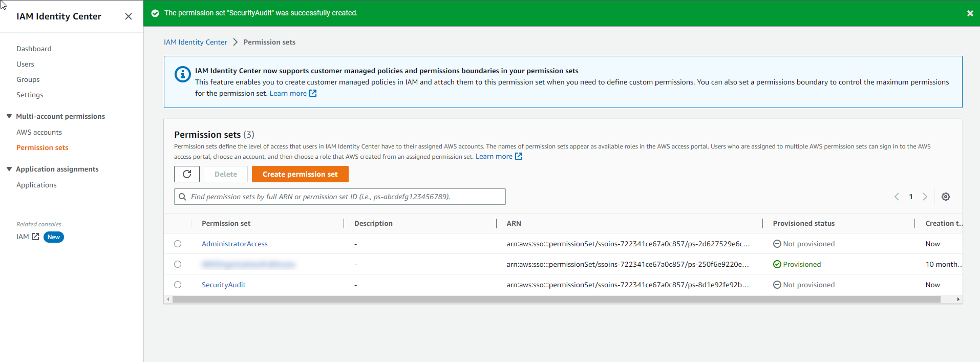Click Learn more in Permission sets description

(x=494, y=156)
